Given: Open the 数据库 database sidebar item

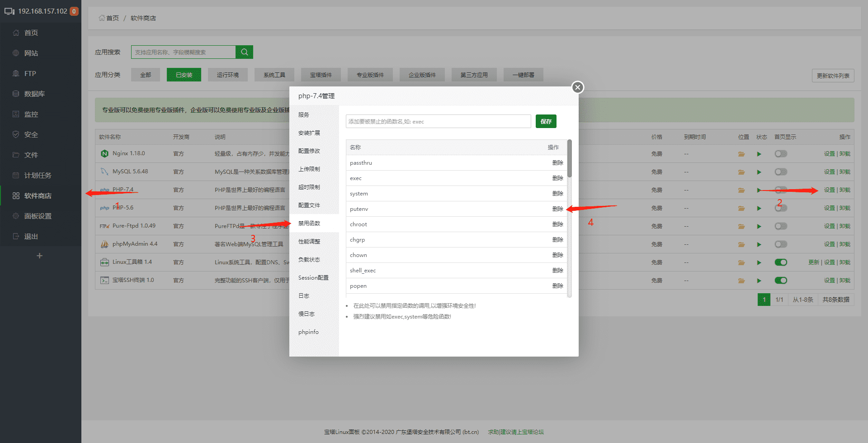Looking at the screenshot, I should pyautogui.click(x=34, y=94).
